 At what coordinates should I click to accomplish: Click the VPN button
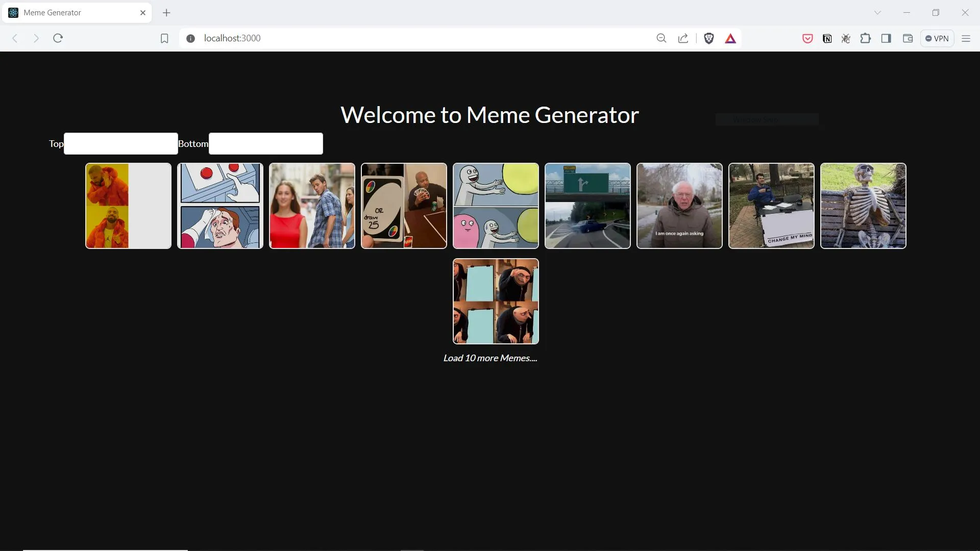937,38
